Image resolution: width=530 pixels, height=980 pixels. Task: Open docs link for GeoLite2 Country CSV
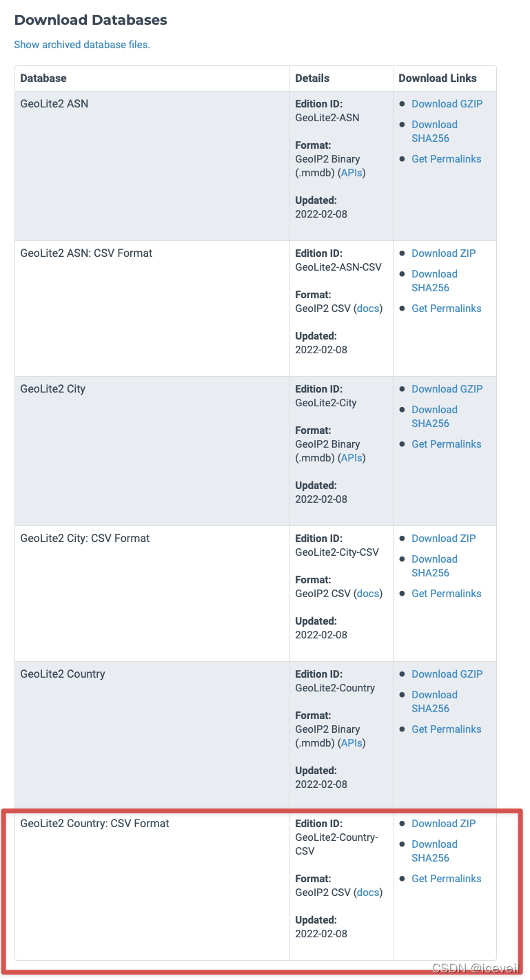(x=368, y=893)
